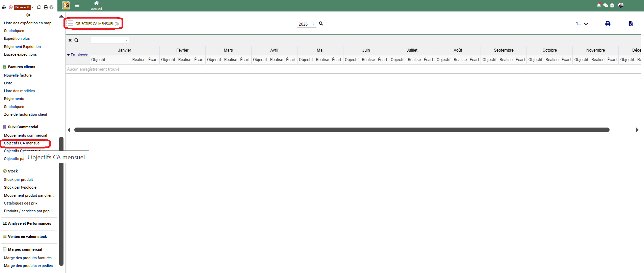
Task: Go to Accueil home tab
Action: tap(96, 6)
